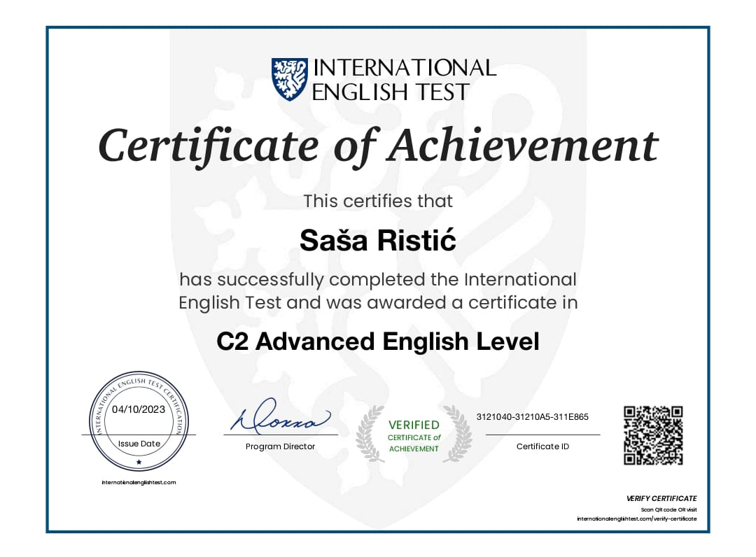
Task: Click the internationalenglishtest.com/verify-certificate link
Action: (x=636, y=519)
